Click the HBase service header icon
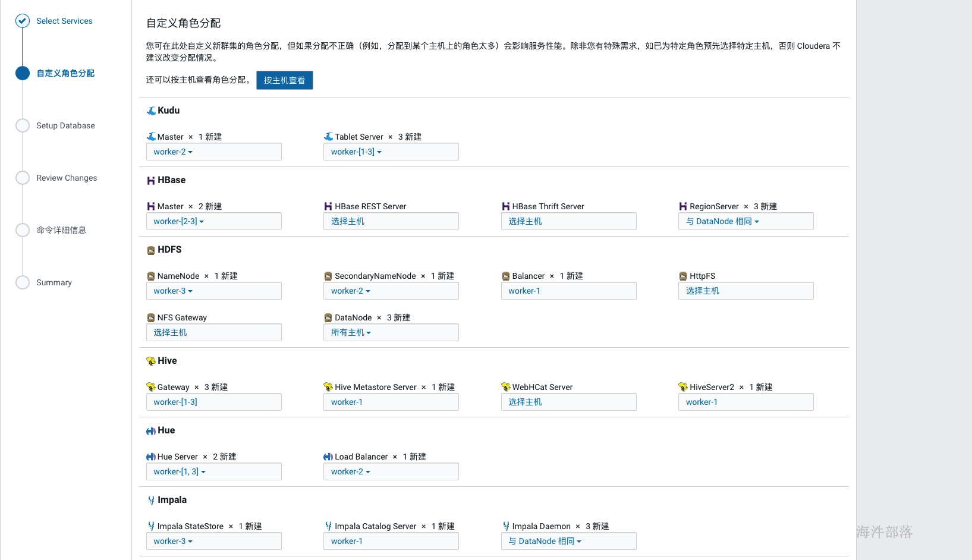This screenshot has height=560, width=972. tap(151, 180)
